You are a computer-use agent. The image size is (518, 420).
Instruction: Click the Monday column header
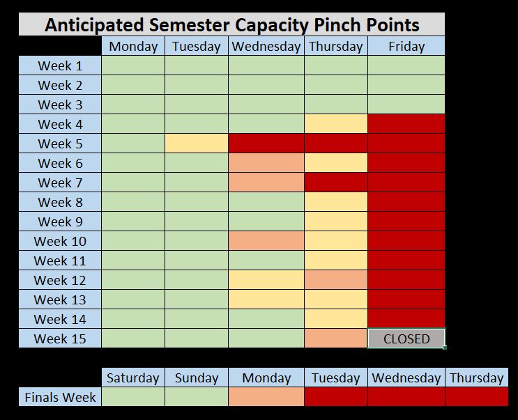pyautogui.click(x=133, y=46)
